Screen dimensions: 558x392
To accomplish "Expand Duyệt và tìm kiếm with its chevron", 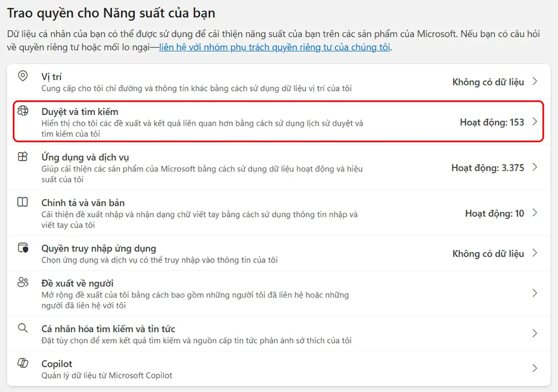I will (535, 122).
